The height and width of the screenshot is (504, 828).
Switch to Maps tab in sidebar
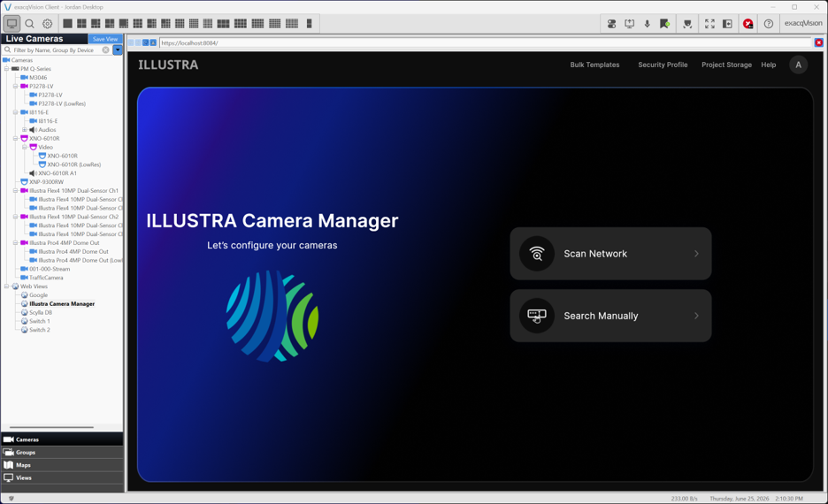pos(62,465)
